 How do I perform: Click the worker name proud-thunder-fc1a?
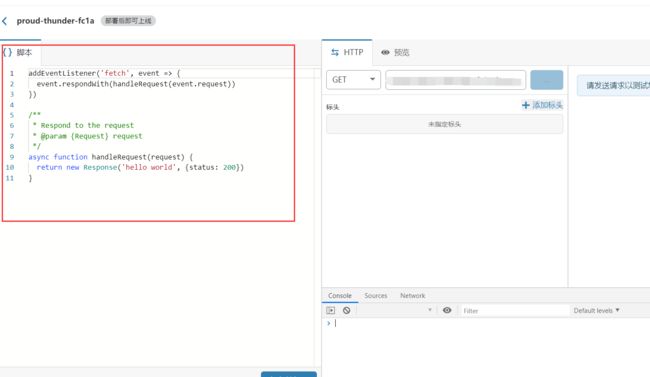[x=56, y=21]
